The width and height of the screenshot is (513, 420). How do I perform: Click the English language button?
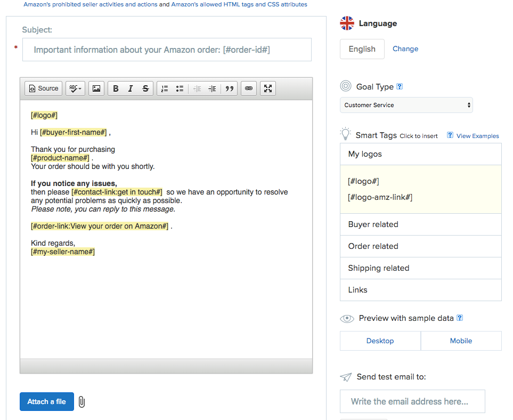point(362,49)
